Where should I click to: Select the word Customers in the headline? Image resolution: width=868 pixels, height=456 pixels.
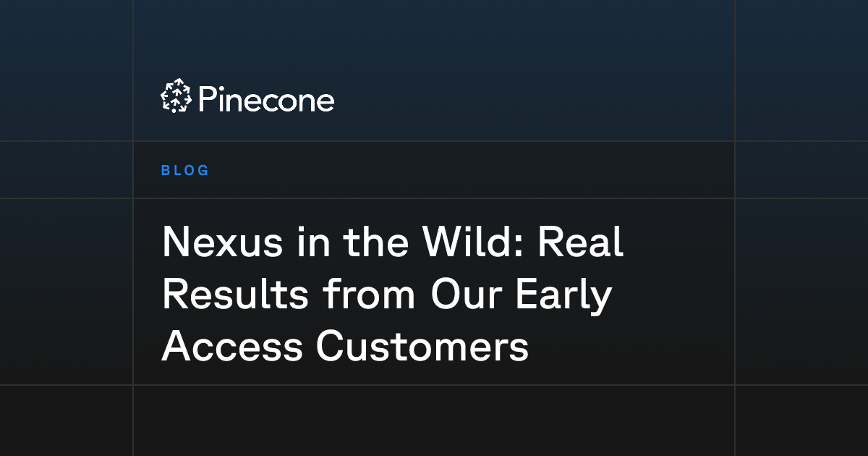[422, 347]
